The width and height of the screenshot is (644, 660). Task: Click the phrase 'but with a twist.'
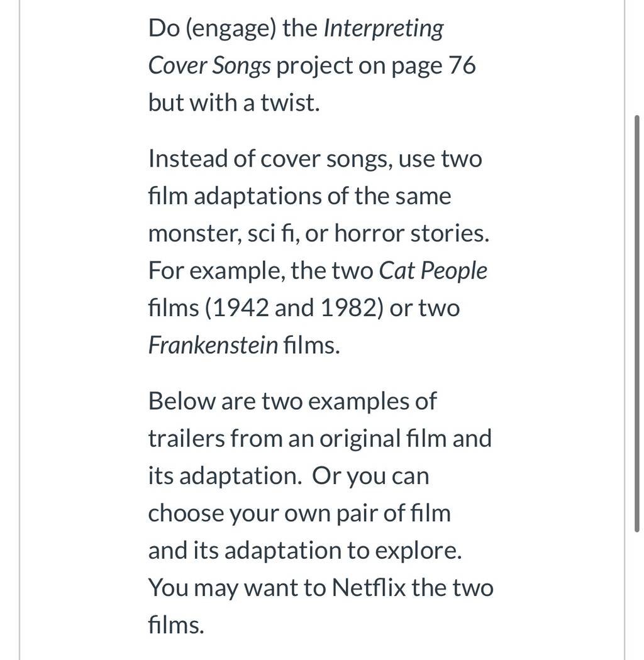click(x=234, y=102)
